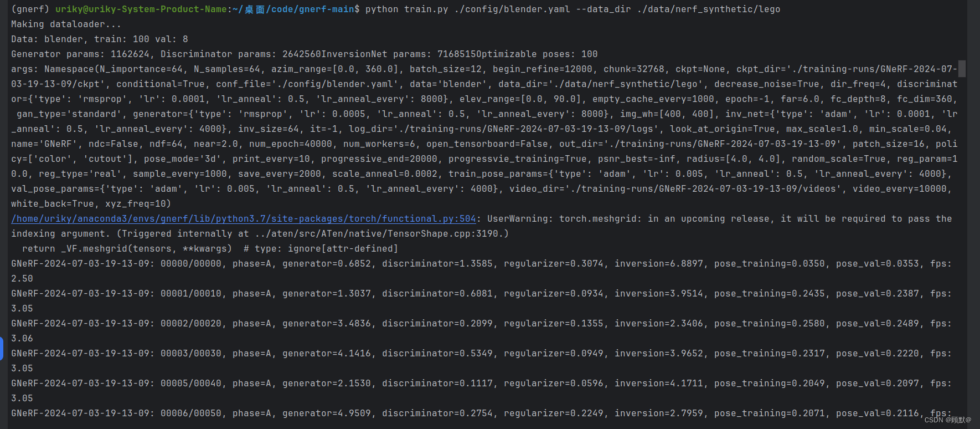
Task: Open the torch/functional.py:504 file link
Action: 244,219
